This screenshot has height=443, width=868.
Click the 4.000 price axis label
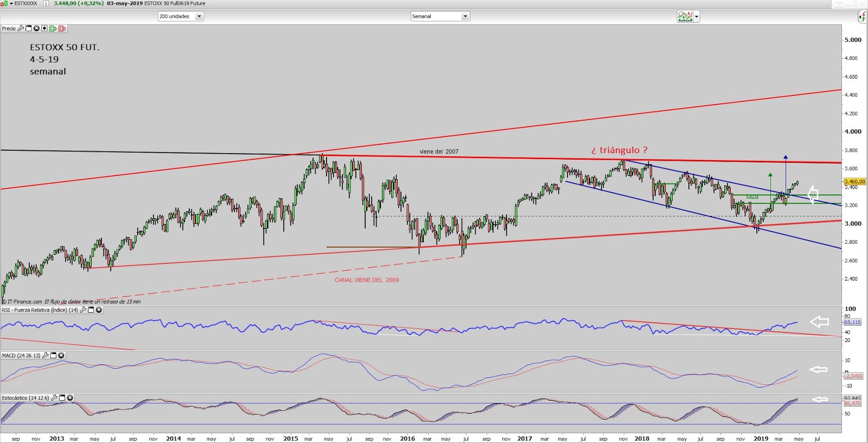click(853, 131)
